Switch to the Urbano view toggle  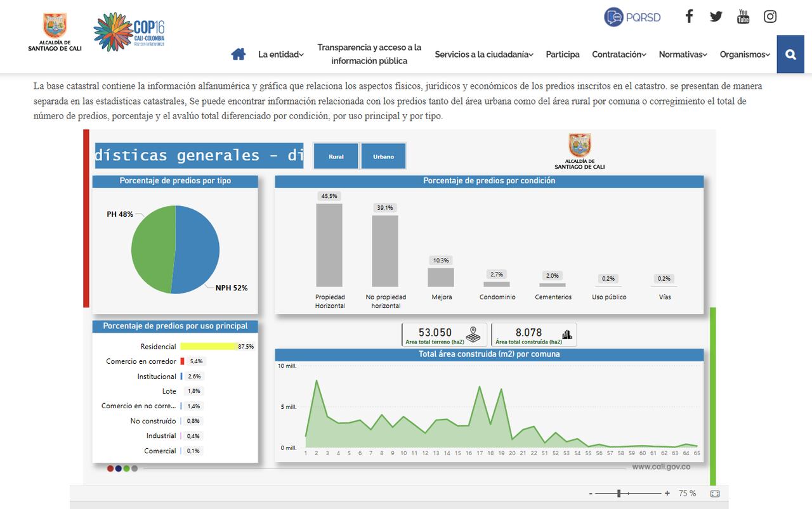383,155
